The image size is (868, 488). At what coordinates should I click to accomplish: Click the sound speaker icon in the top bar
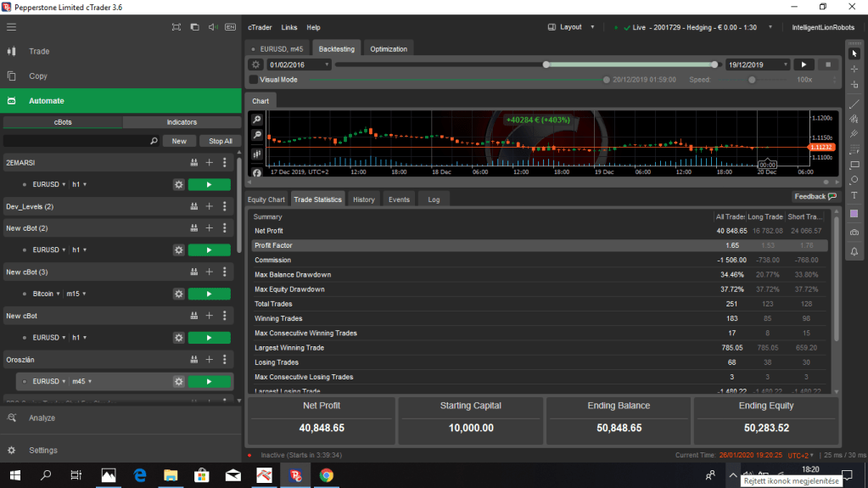(212, 27)
